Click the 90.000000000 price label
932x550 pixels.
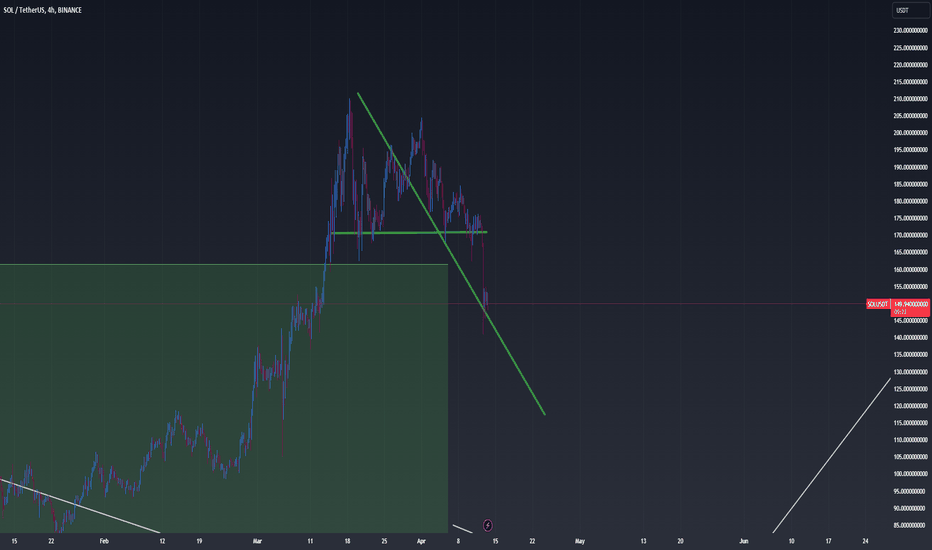click(x=911, y=508)
